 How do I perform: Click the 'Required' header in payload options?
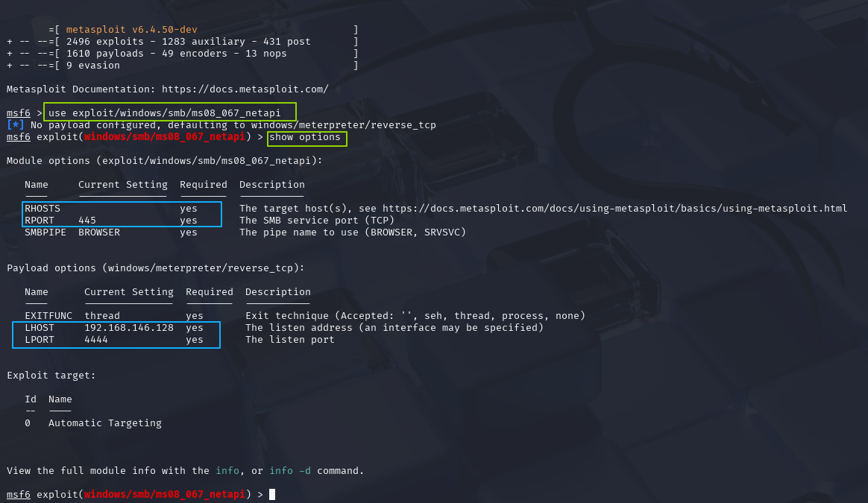tap(210, 292)
